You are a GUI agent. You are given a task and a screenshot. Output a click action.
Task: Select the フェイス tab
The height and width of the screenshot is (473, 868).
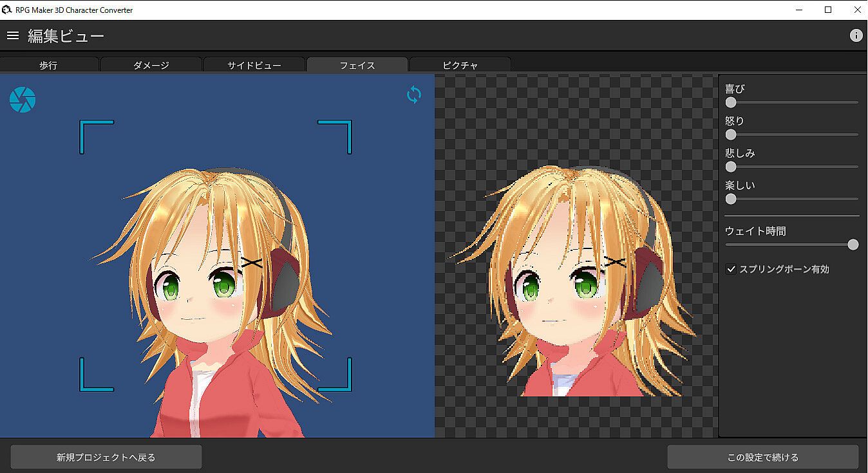[357, 65]
